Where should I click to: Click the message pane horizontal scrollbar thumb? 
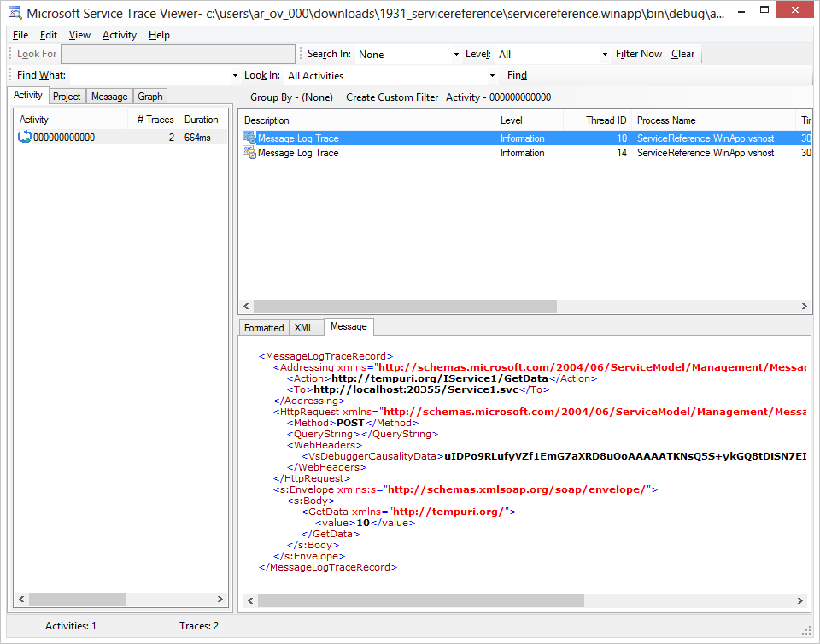pos(421,600)
